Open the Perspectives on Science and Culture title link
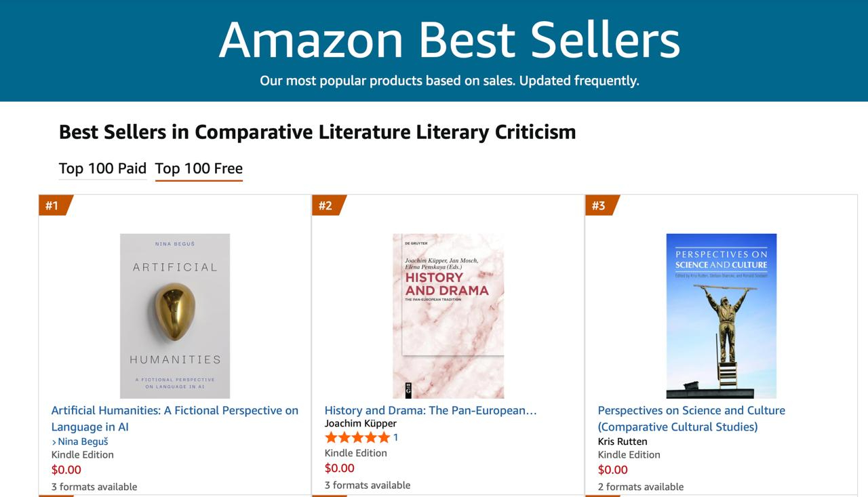 tap(691, 418)
